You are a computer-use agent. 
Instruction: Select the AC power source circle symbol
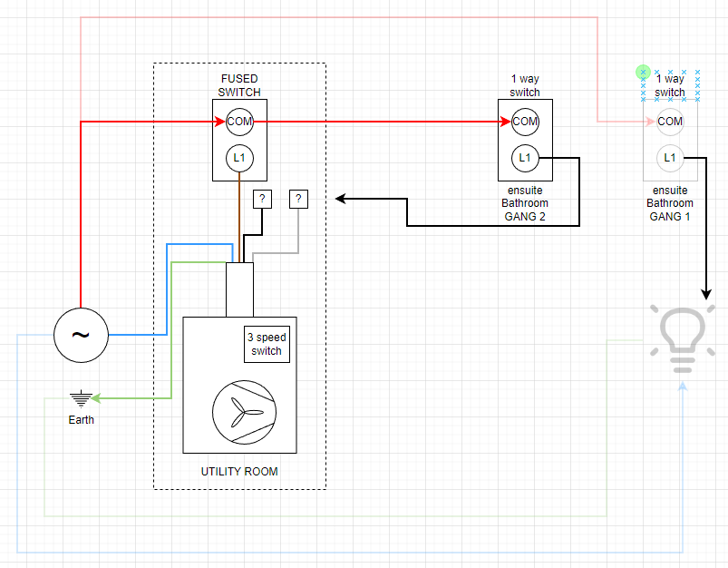pyautogui.click(x=81, y=335)
